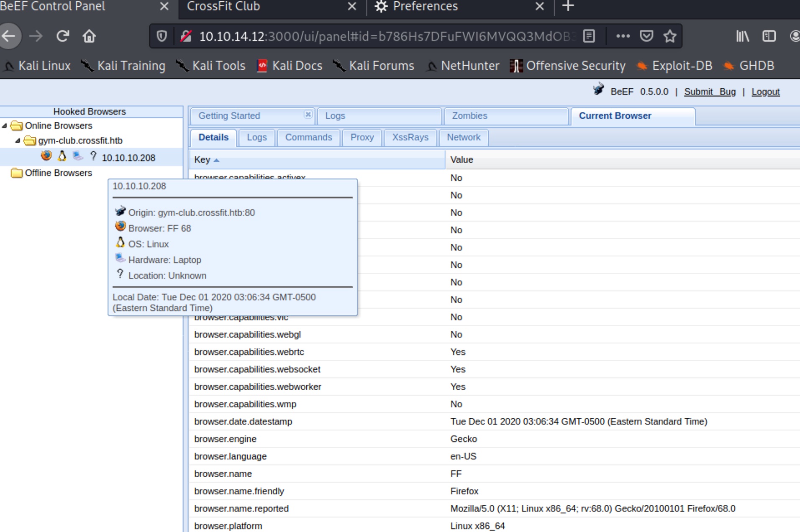Click the tracking protection shield icon
Image resolution: width=800 pixels, height=532 pixels.
pos(162,36)
